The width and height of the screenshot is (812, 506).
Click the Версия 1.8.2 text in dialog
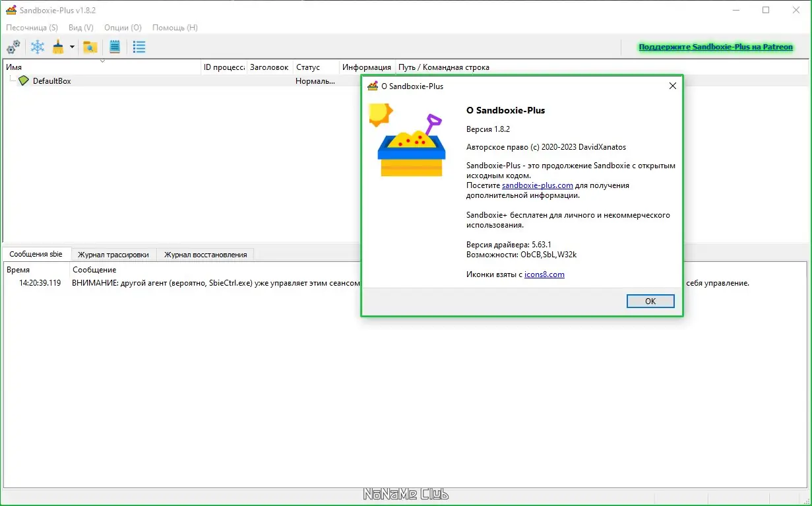488,129
